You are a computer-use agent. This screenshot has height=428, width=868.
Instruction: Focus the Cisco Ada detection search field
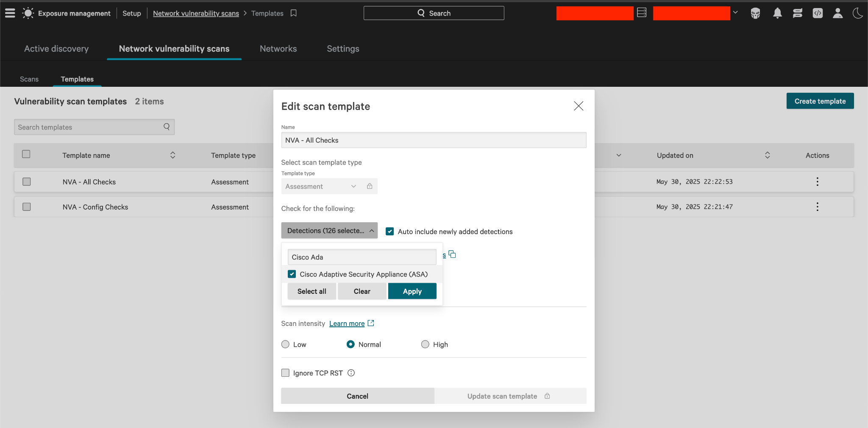(x=362, y=257)
